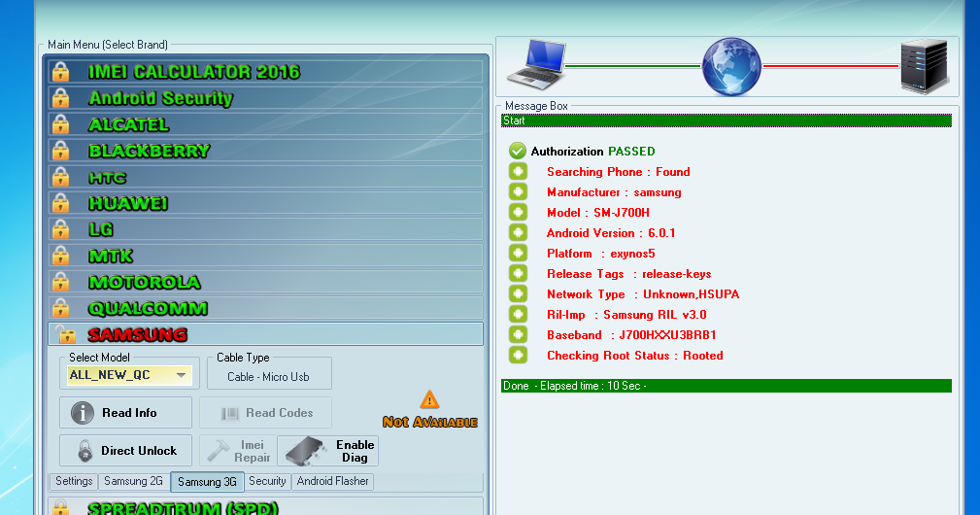Click lock icon beside Android Security
This screenshot has width=980, height=515.
tap(60, 98)
